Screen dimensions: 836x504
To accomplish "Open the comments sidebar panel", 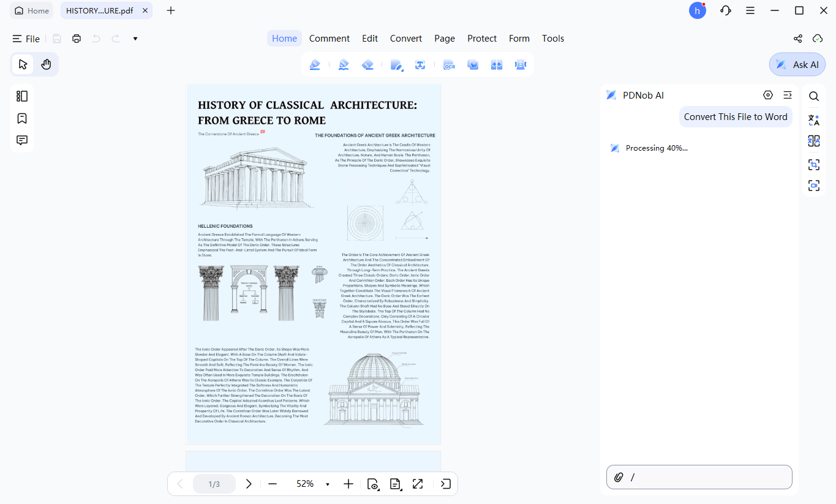I will (22, 140).
